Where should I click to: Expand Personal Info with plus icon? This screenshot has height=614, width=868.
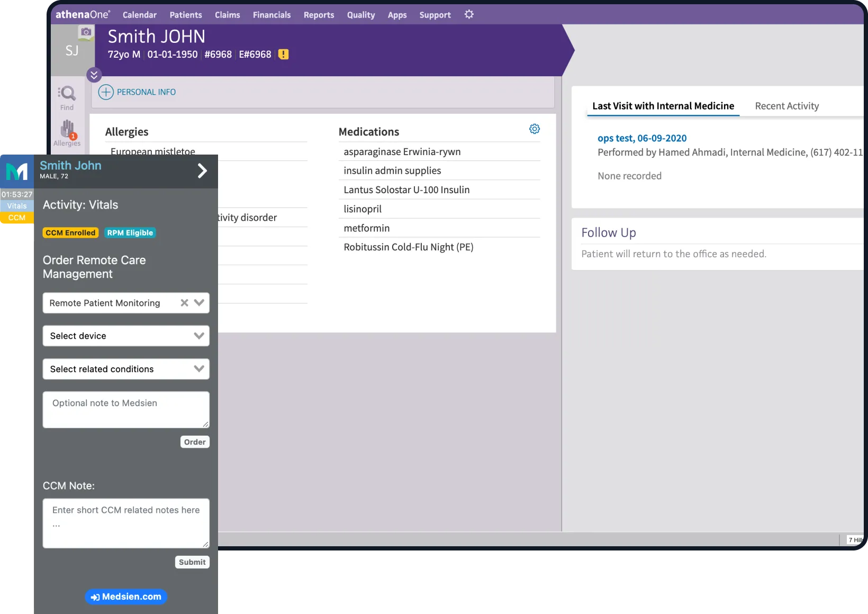(106, 92)
